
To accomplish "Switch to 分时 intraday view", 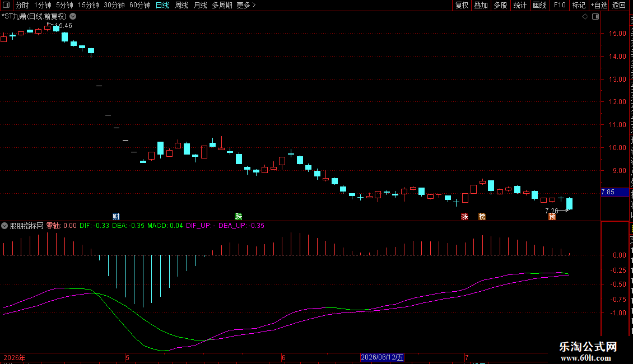I will (x=22, y=5).
